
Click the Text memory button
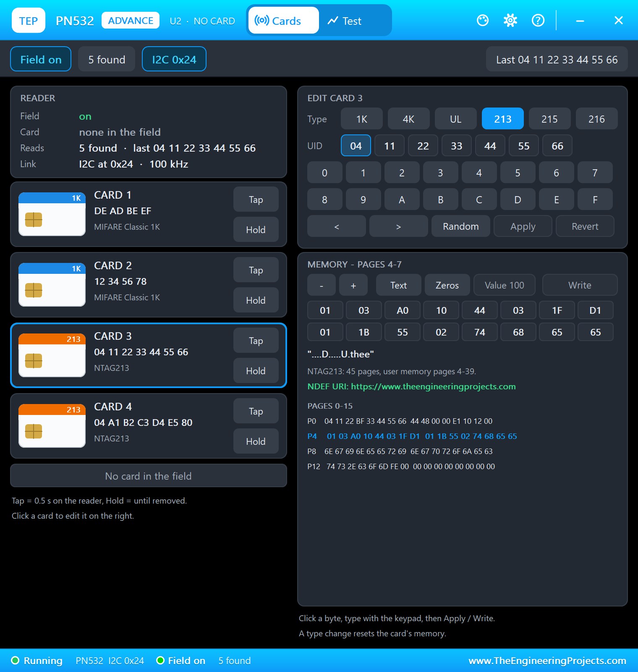[x=399, y=285]
